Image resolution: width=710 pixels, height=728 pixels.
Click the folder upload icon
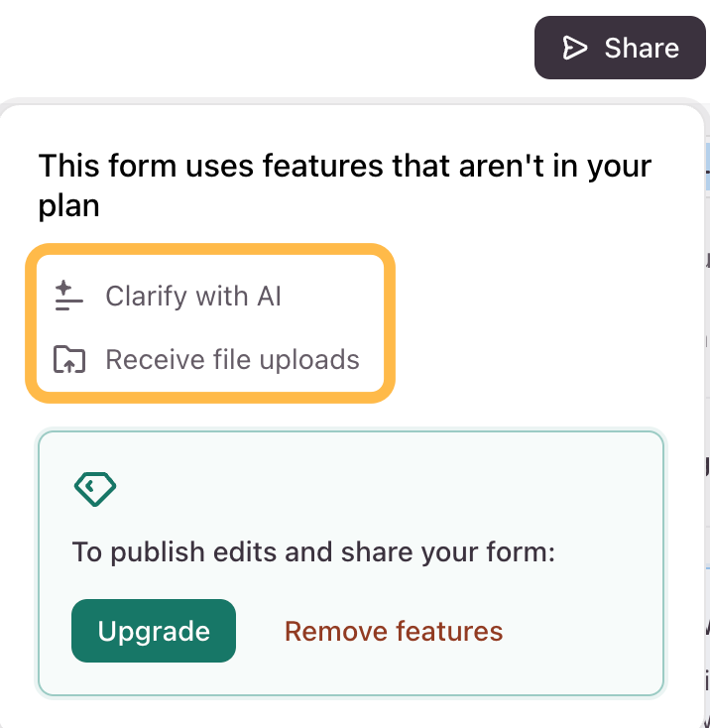[69, 359]
